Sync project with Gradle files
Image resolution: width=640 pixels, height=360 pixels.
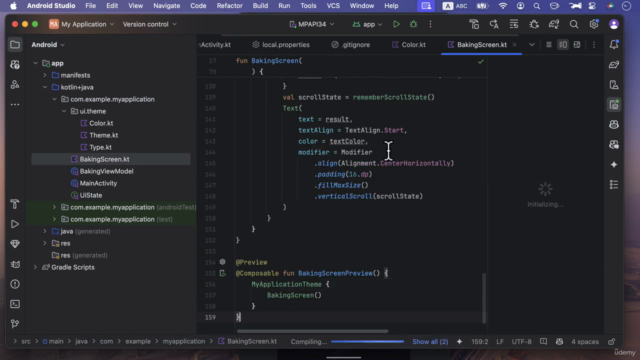point(554,24)
